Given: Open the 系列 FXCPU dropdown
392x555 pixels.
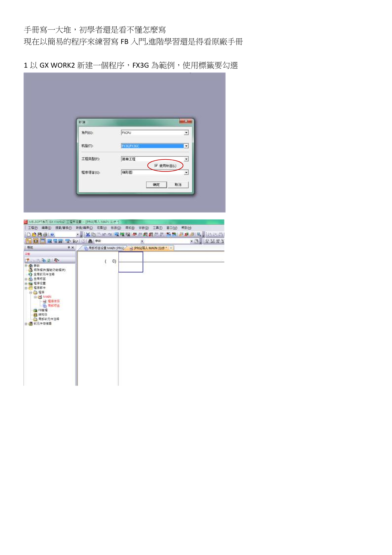Looking at the screenshot, I should click(x=186, y=133).
